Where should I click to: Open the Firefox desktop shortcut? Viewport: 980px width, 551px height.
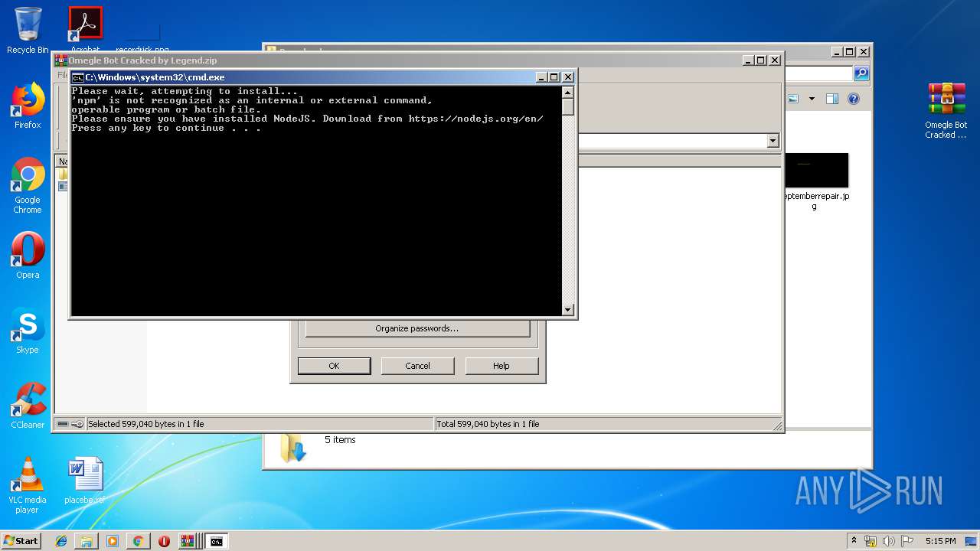point(28,106)
